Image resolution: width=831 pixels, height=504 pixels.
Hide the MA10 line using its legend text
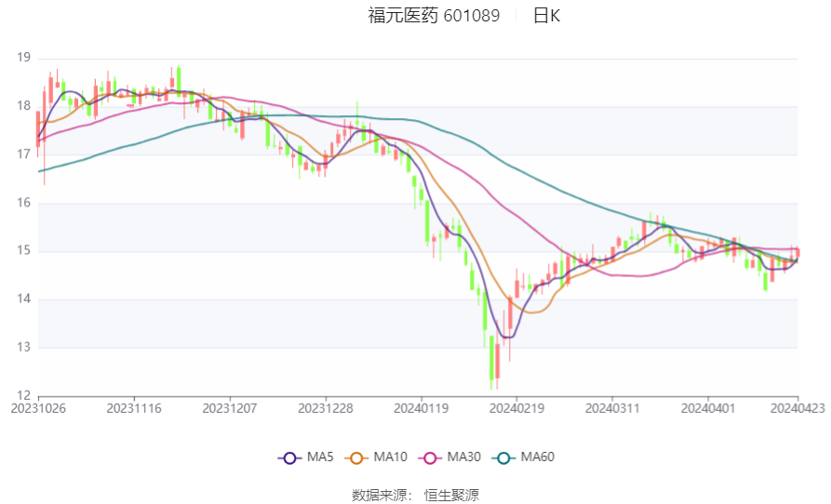coord(390,458)
